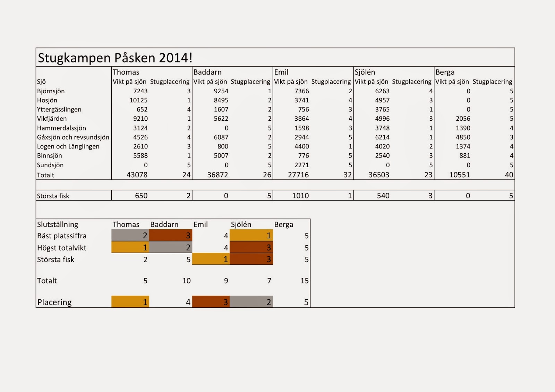Click the 'Placering' row label
The height and width of the screenshot is (392, 555).
(54, 302)
